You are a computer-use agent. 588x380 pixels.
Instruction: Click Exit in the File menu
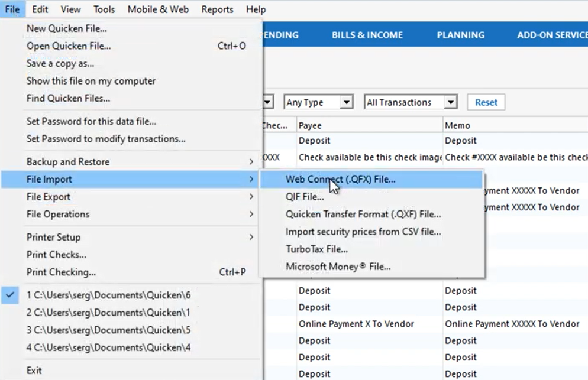(130, 371)
